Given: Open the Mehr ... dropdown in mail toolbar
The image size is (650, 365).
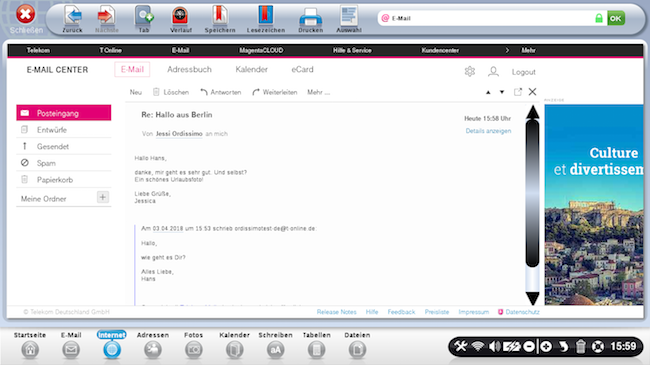Looking at the screenshot, I should coord(318,92).
